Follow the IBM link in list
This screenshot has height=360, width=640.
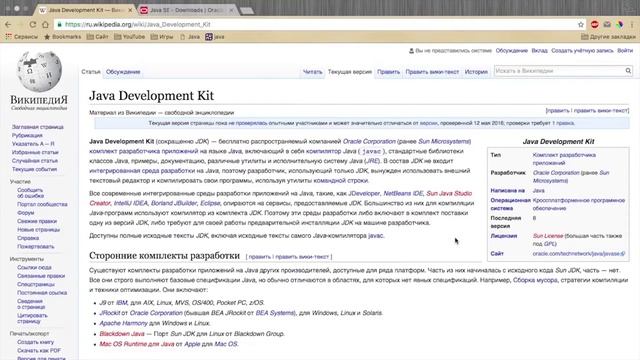click(x=122, y=302)
